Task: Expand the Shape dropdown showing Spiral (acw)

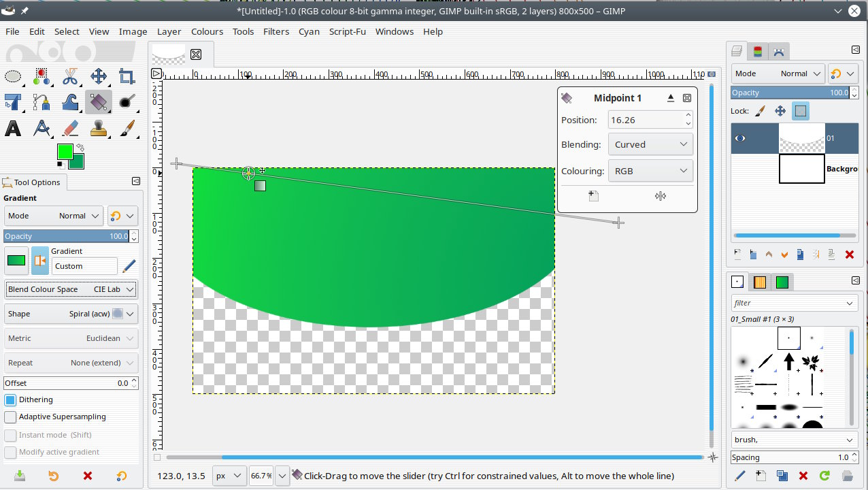Action: click(x=71, y=314)
